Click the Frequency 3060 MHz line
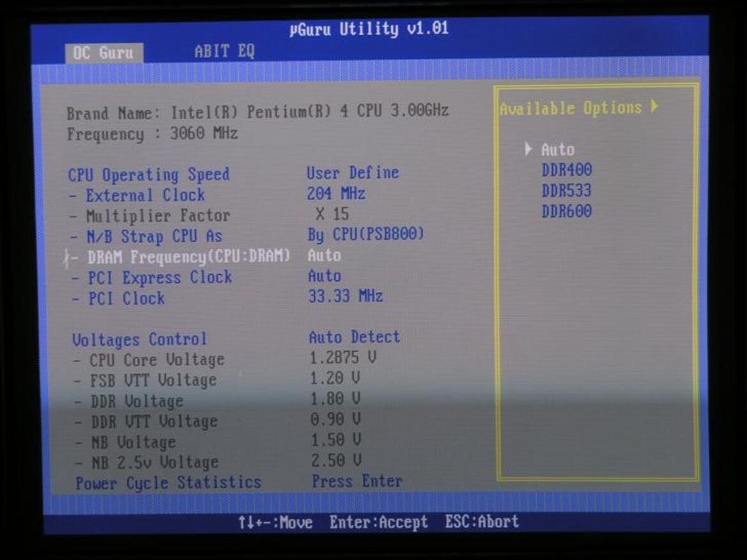Screen dimensions: 747x560 pos(153,134)
